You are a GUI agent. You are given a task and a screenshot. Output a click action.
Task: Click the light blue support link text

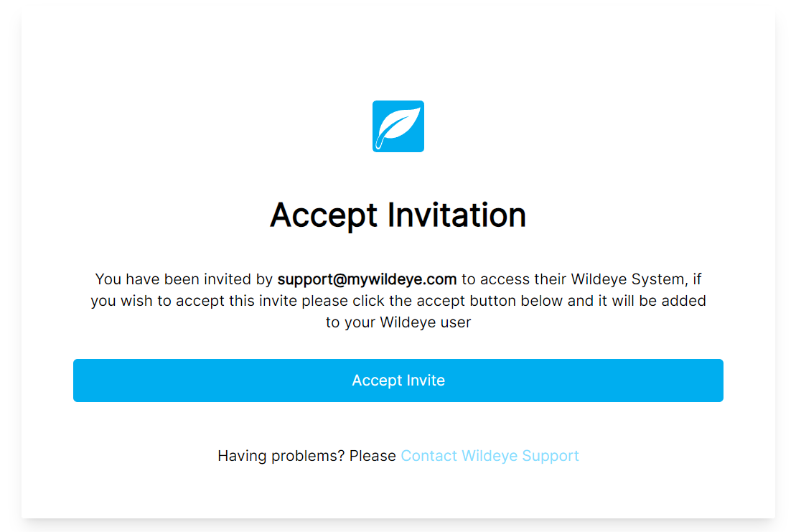coord(490,455)
